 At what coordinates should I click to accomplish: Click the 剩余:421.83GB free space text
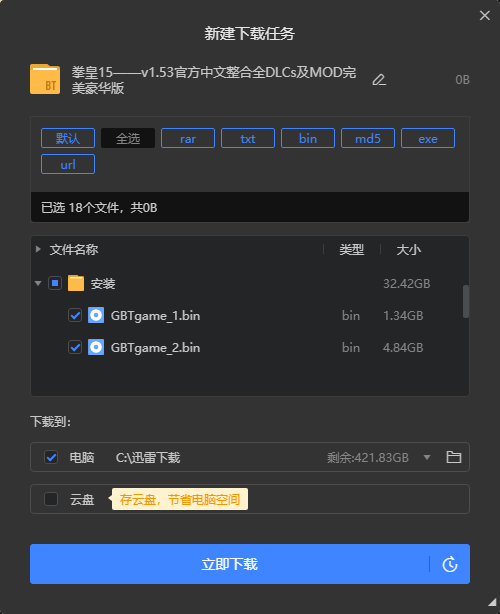(x=368, y=457)
